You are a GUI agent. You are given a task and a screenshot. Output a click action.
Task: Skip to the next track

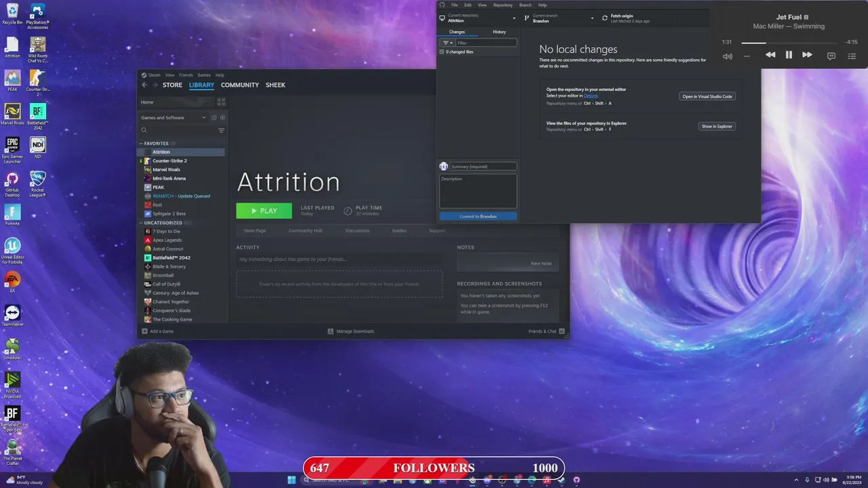point(807,55)
